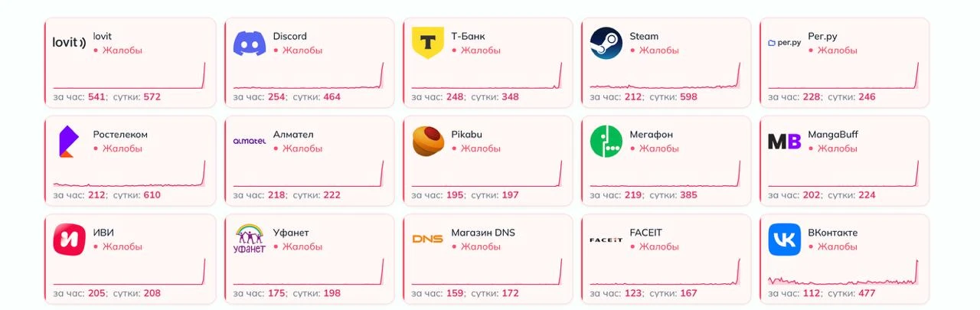980x310 pixels.
Task: Click the Магазин DNS title link
Action: click(x=483, y=233)
